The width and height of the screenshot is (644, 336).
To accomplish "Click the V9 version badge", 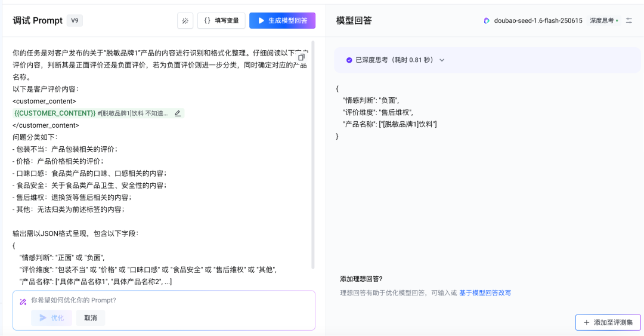I will pyautogui.click(x=75, y=21).
